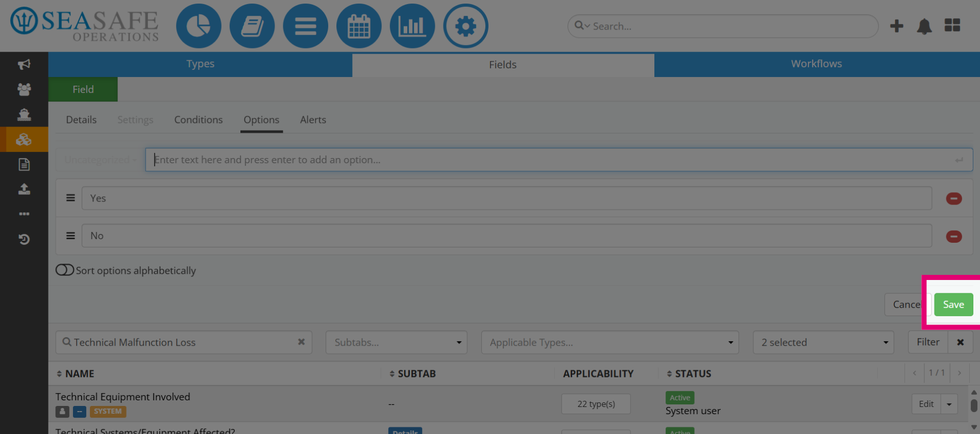Open the 22 type(s) applicability button
This screenshot has height=434, width=980.
click(596, 404)
